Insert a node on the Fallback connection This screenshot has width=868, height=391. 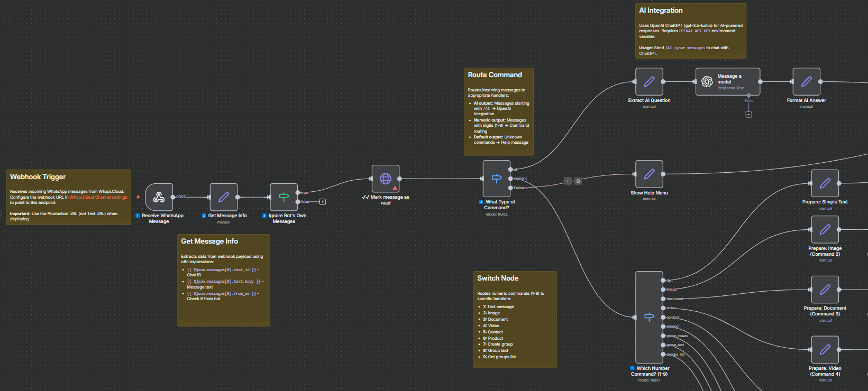coord(568,181)
